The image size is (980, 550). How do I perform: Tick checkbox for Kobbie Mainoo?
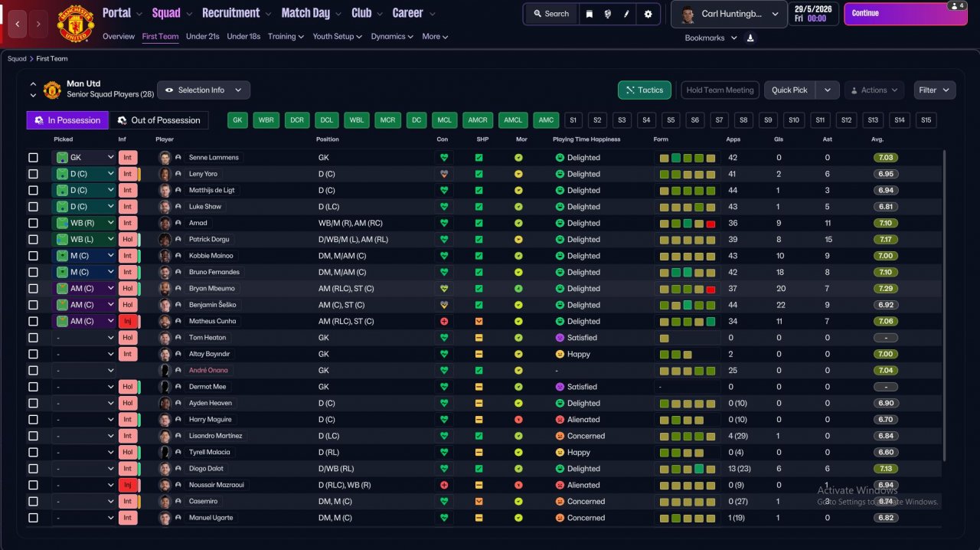[x=33, y=256]
